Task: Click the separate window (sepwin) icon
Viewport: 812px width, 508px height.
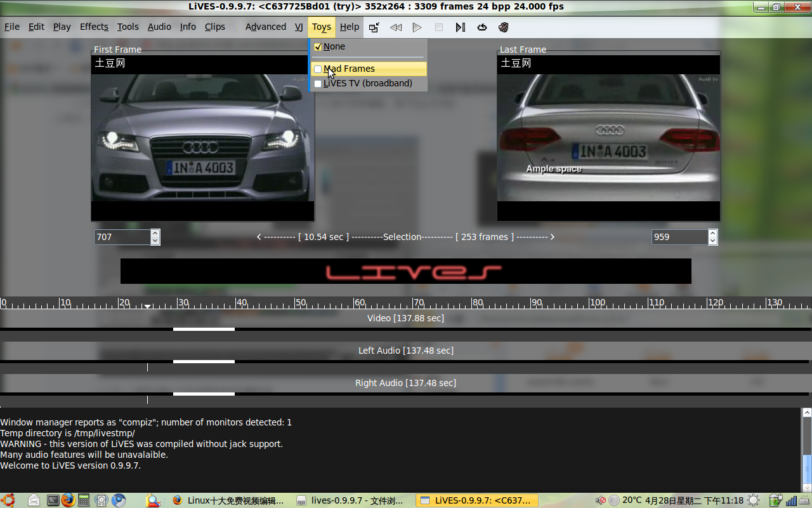Action: click(374, 27)
